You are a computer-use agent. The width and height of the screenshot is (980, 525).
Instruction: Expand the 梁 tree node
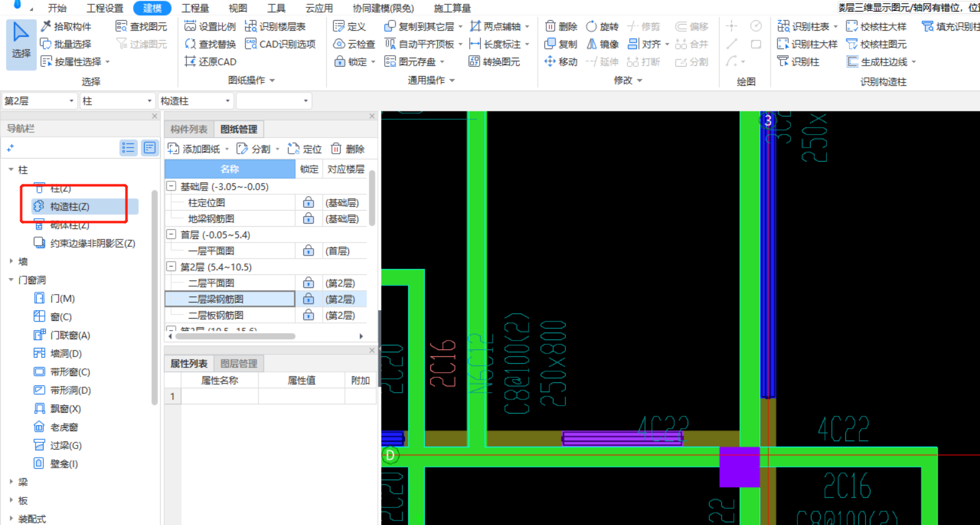pyautogui.click(x=11, y=482)
